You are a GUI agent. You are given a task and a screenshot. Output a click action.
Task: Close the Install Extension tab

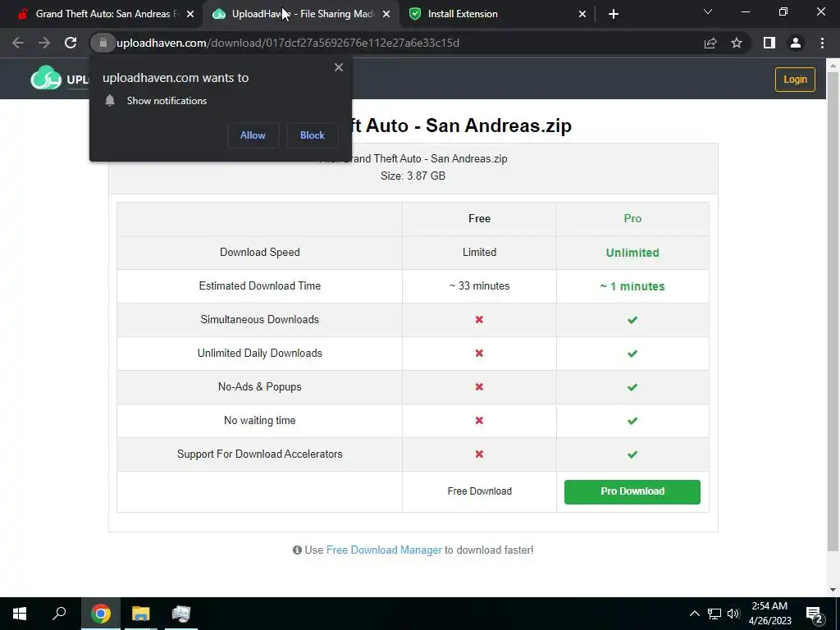[x=582, y=14]
